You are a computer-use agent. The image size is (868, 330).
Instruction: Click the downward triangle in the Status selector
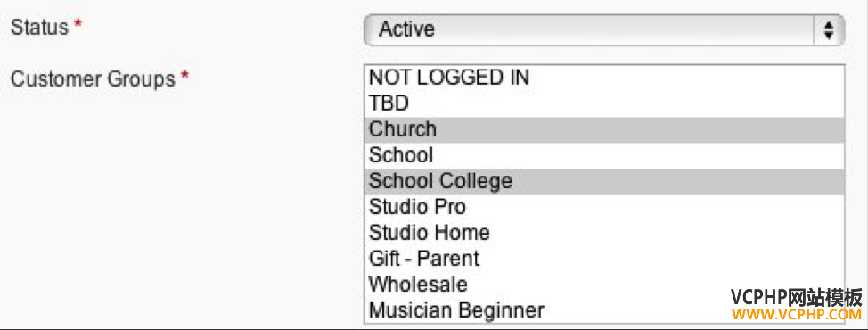click(x=829, y=35)
